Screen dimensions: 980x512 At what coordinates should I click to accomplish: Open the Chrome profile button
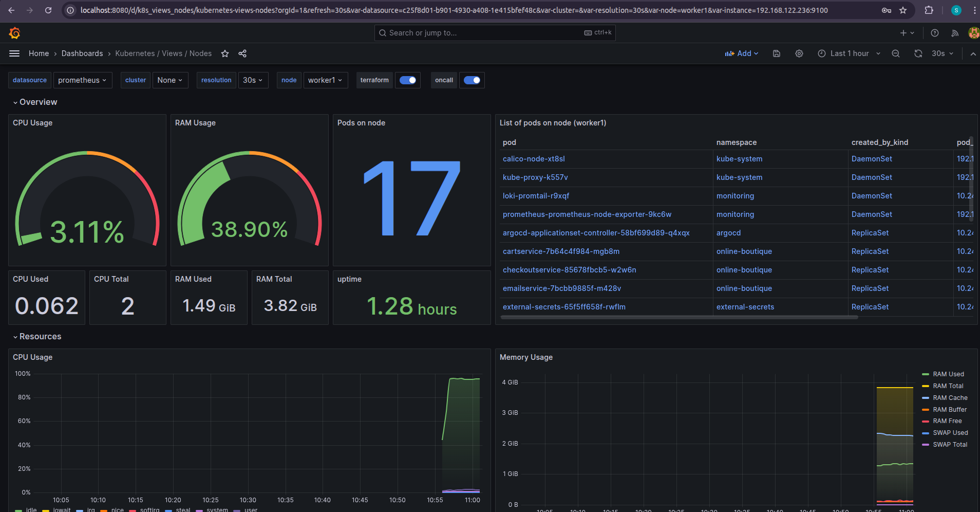click(x=956, y=10)
